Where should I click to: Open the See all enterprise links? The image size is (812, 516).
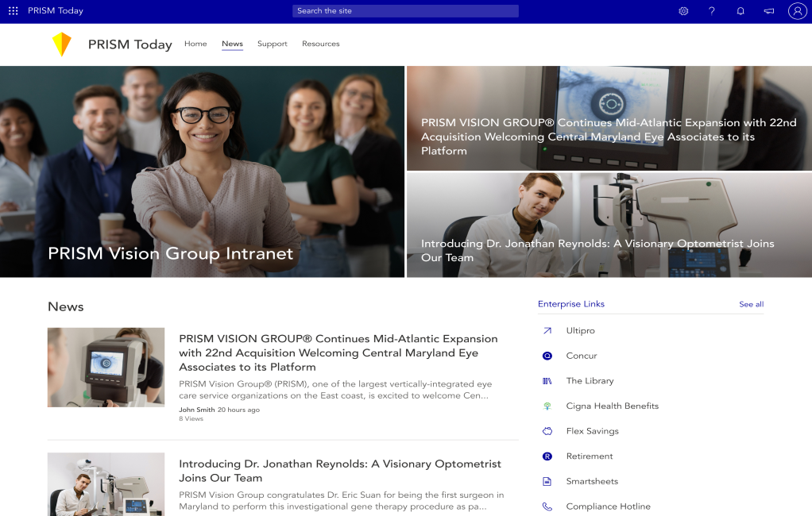752,304
